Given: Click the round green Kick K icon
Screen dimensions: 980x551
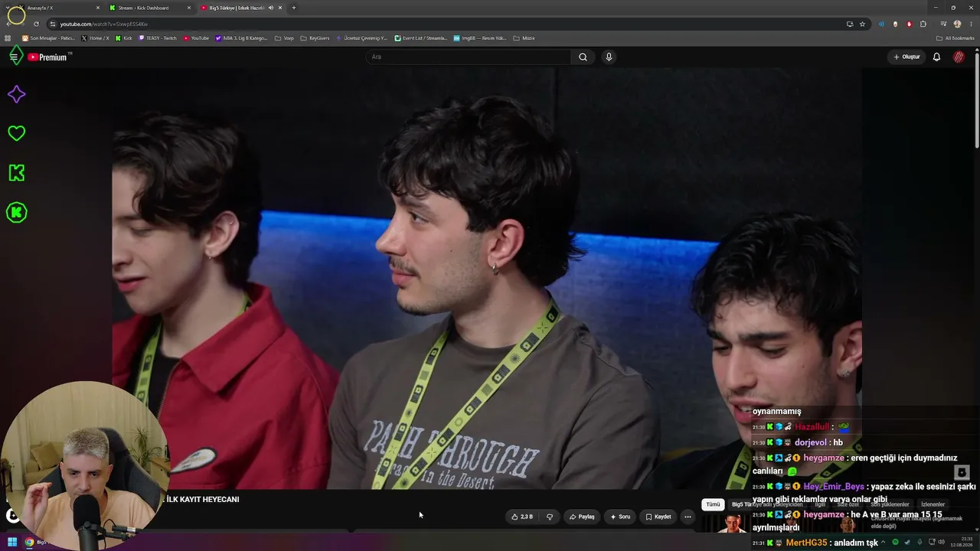Looking at the screenshot, I should pyautogui.click(x=16, y=213).
